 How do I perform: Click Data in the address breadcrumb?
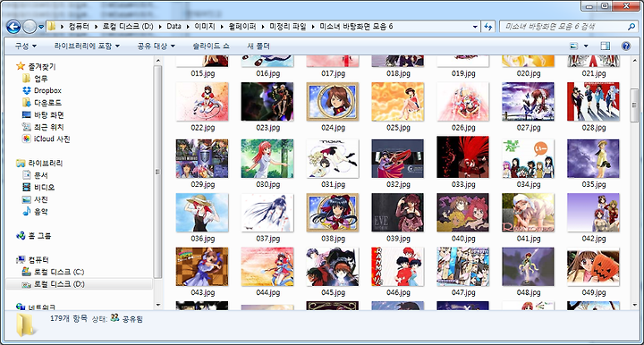point(174,26)
